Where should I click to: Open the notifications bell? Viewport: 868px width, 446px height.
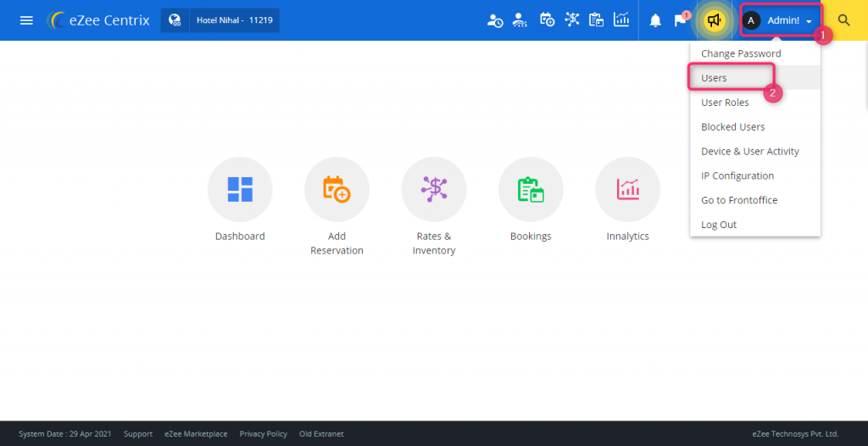655,20
